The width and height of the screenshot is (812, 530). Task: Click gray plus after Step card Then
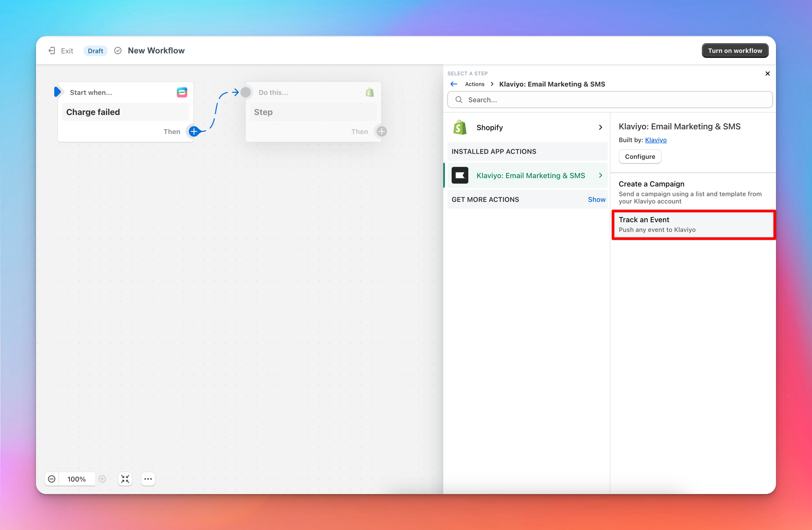(x=381, y=131)
